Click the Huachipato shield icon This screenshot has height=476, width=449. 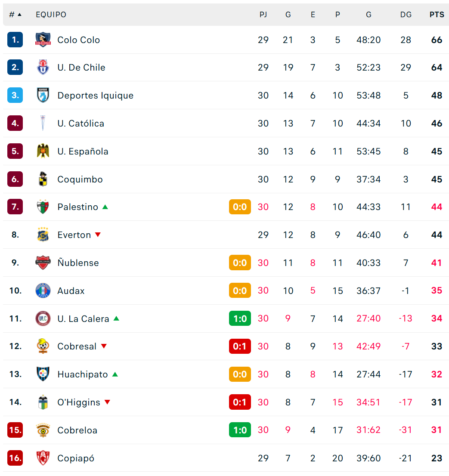click(x=43, y=374)
